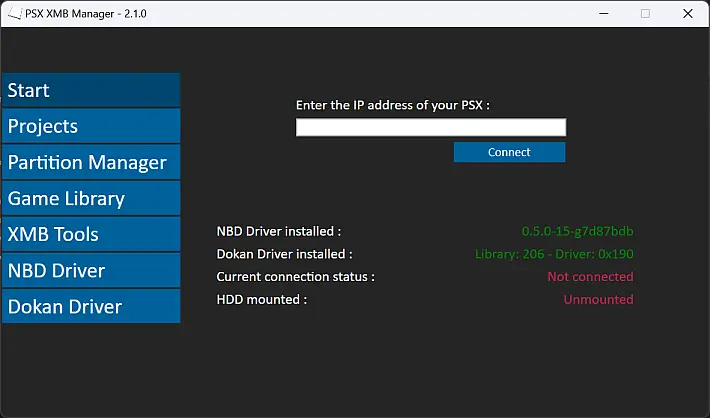Click the Connect button
Viewport: 710px width, 418px height.
pos(509,152)
